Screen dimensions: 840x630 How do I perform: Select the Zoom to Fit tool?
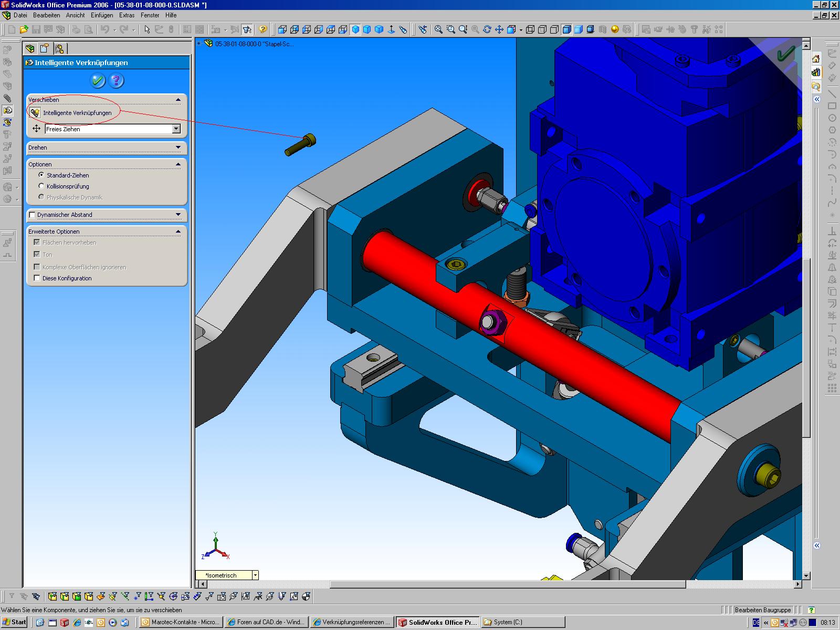[438, 29]
